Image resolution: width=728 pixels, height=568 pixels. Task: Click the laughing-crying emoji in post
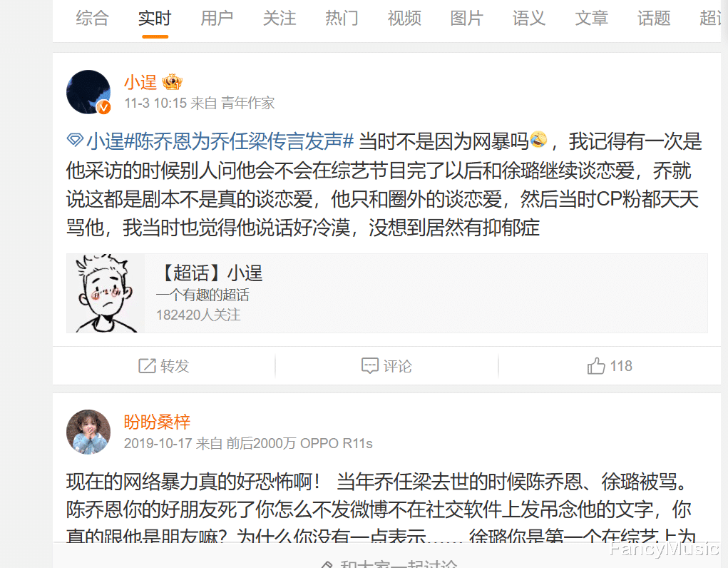[x=538, y=139]
